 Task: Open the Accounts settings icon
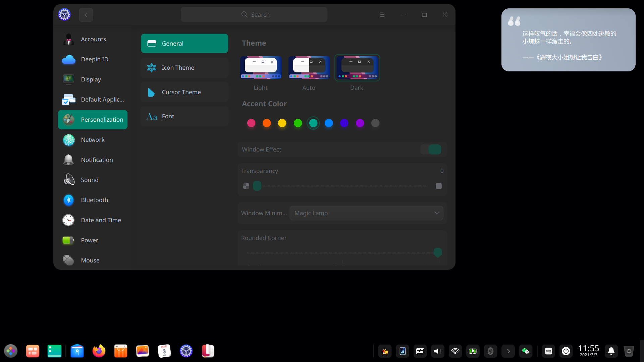pyautogui.click(x=69, y=39)
